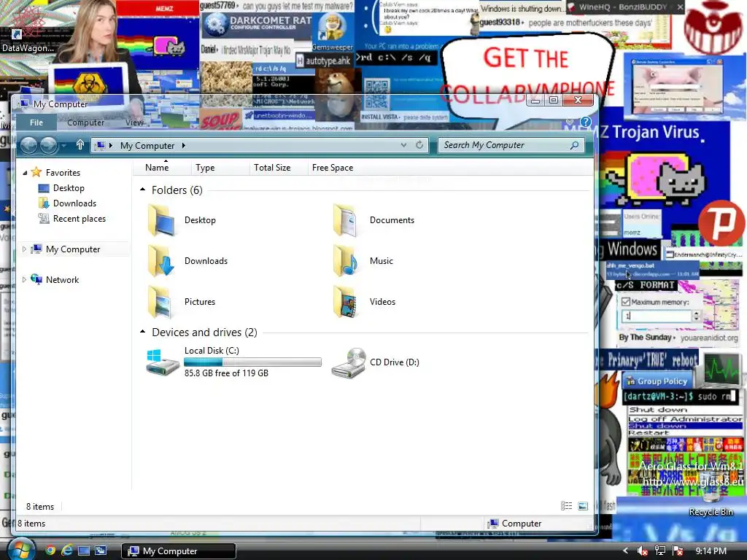
Task: Open the View ribbon tab
Action: pyautogui.click(x=134, y=122)
